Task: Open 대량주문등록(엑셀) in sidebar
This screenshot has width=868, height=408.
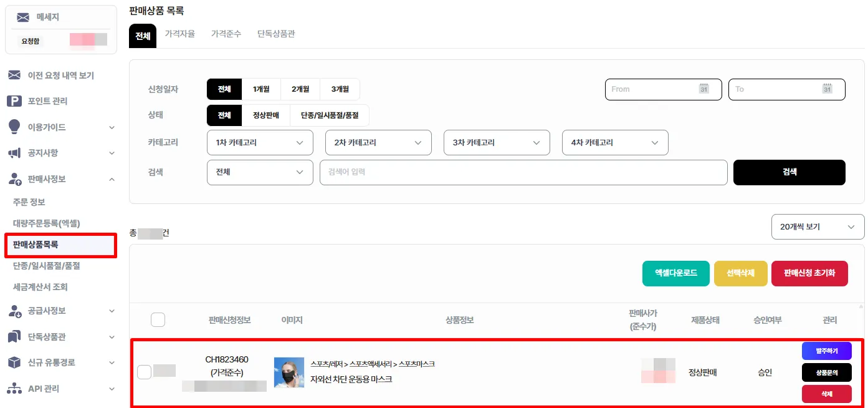Action: (x=47, y=223)
